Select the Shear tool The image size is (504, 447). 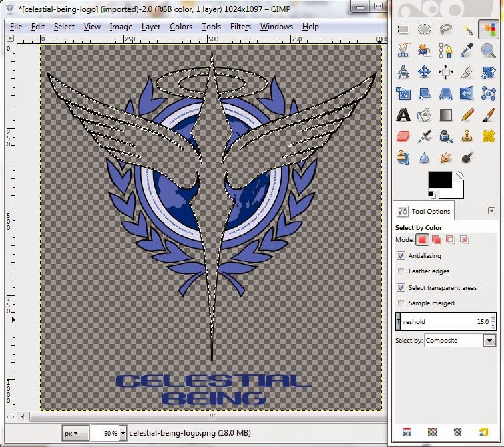425,94
